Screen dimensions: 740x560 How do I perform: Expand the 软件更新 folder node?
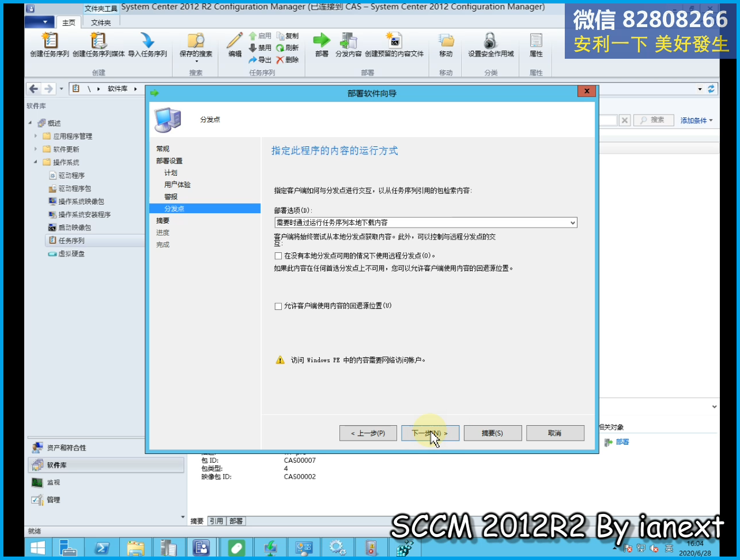coord(36,149)
